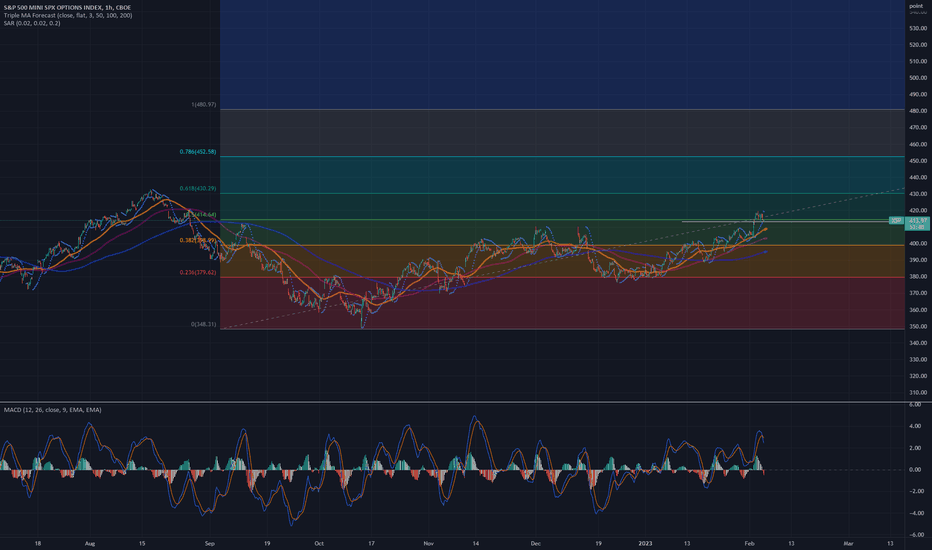932x550 pixels.
Task: Click the MACD axis value 4.00
Action: [915, 426]
